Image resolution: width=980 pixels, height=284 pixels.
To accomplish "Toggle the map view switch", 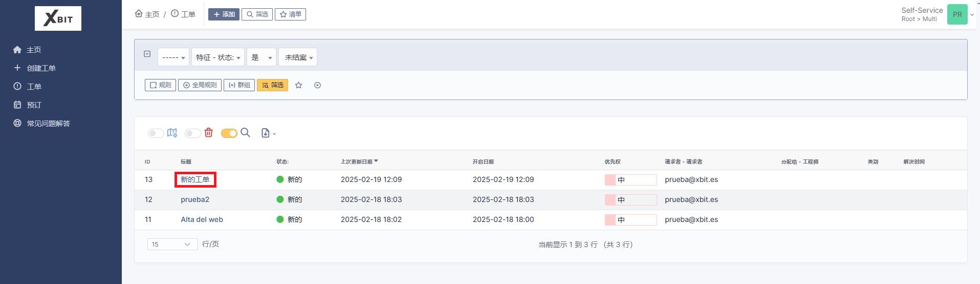I will coord(156,133).
